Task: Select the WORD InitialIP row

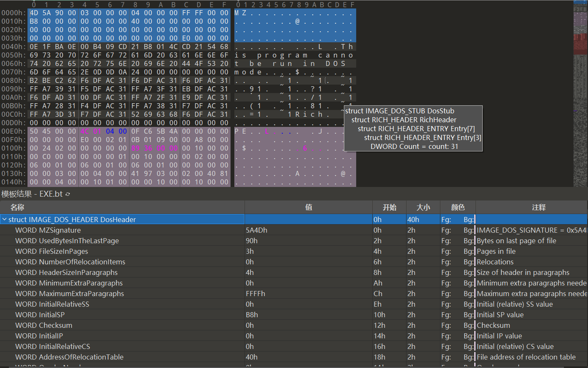Action: click(x=294, y=336)
